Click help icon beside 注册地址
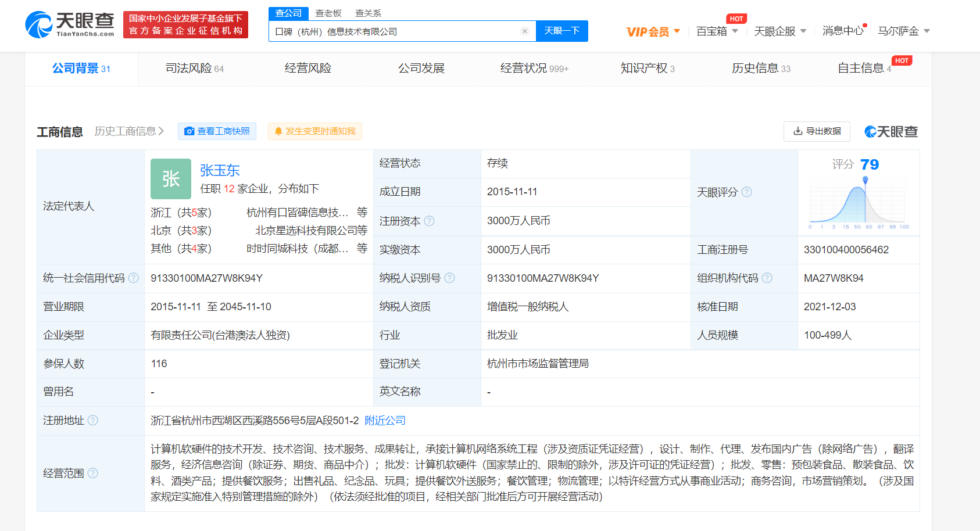The height and width of the screenshot is (531, 980). tap(93, 421)
